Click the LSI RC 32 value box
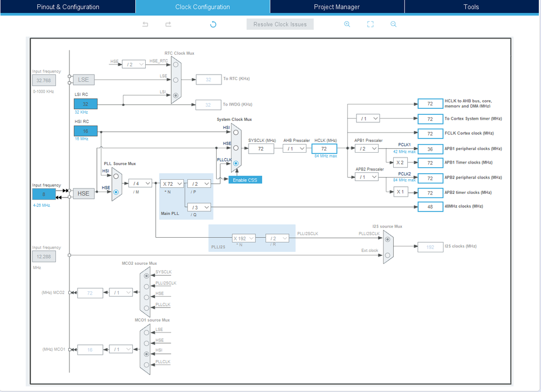This screenshot has height=392, width=541. pyautogui.click(x=86, y=104)
